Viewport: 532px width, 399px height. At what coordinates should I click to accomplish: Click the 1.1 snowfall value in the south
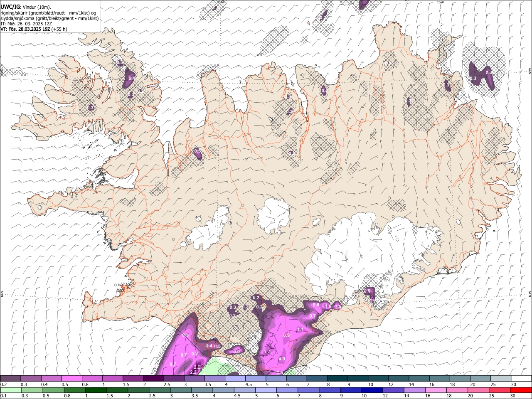coord(300,329)
